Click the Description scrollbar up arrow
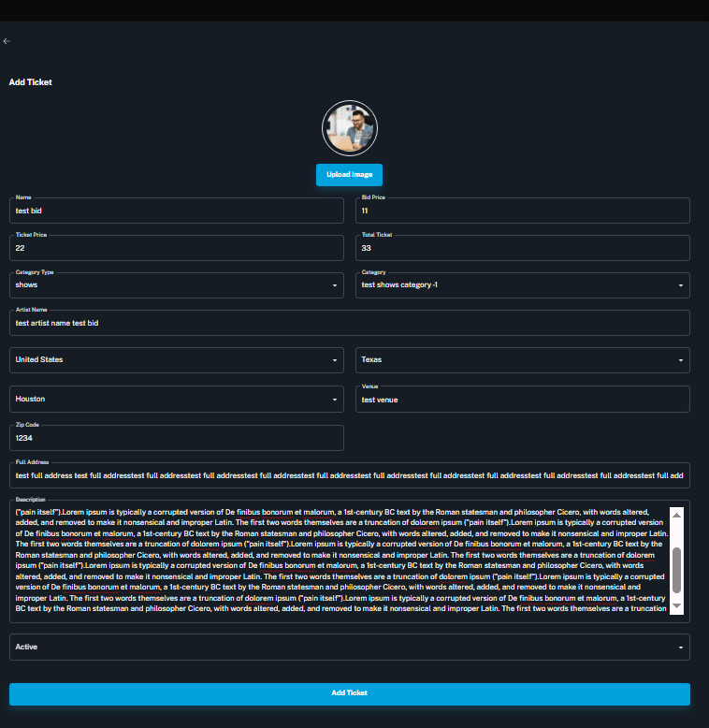 pos(676,515)
